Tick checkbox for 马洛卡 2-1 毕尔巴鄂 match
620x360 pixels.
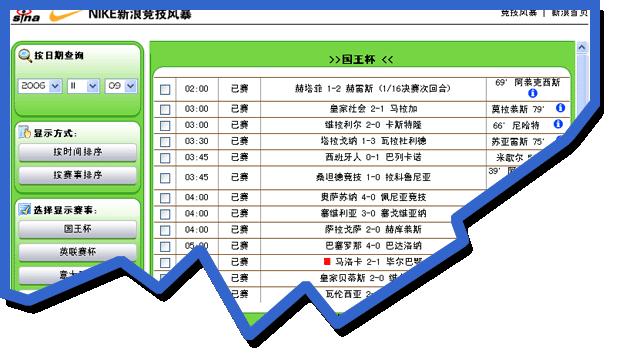click(x=165, y=263)
